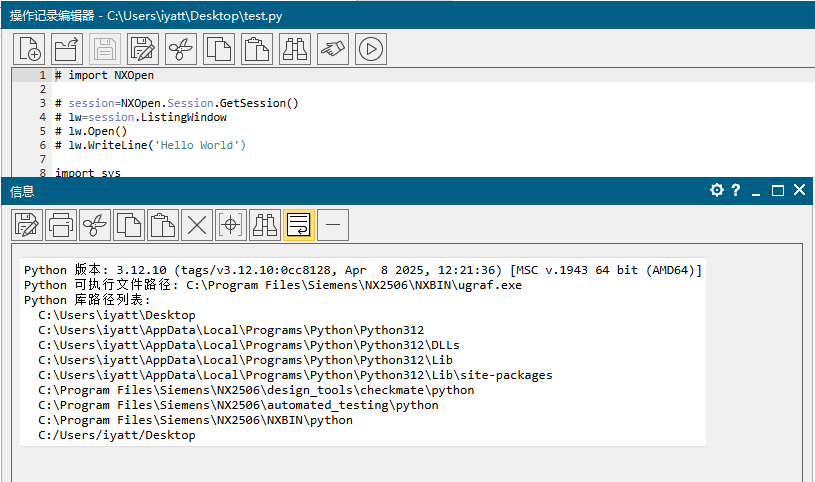Click the horizontal line icon in info toolbar
Screen dimensions: 815x482
[x=333, y=225]
